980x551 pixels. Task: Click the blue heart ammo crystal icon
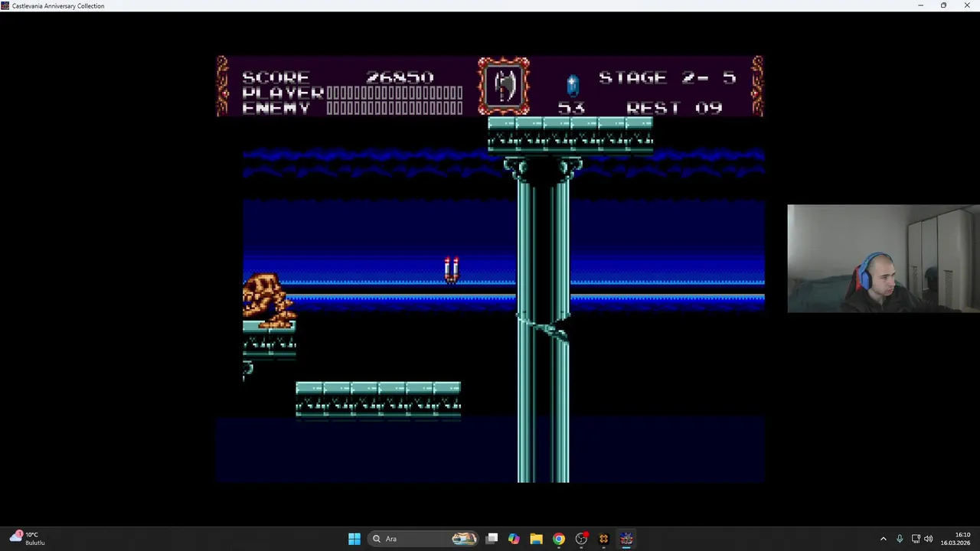pyautogui.click(x=572, y=85)
